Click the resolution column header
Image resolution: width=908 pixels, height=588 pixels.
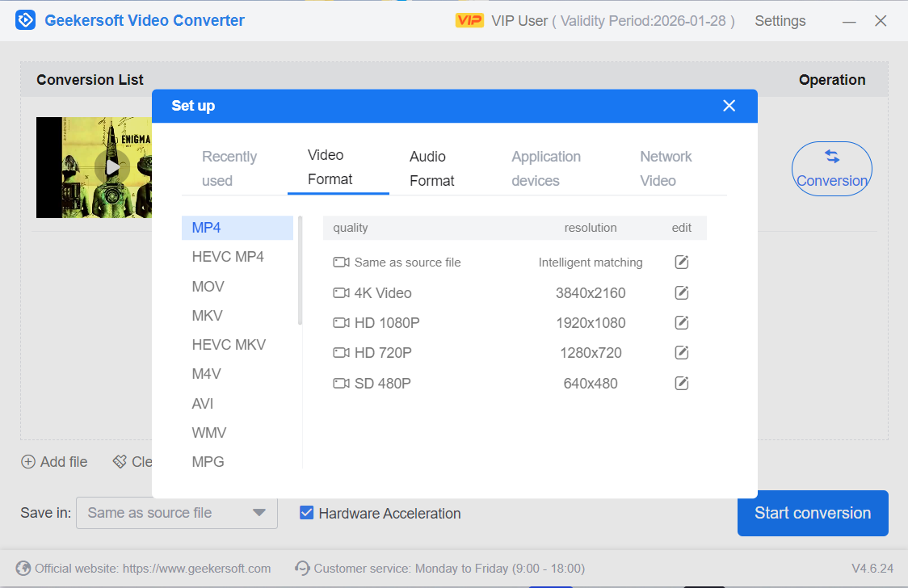click(591, 228)
